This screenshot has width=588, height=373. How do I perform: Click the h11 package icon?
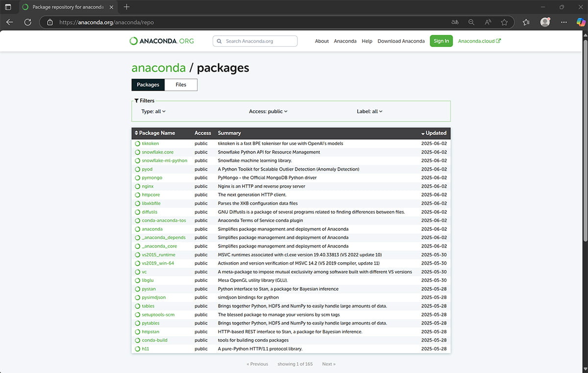point(138,349)
